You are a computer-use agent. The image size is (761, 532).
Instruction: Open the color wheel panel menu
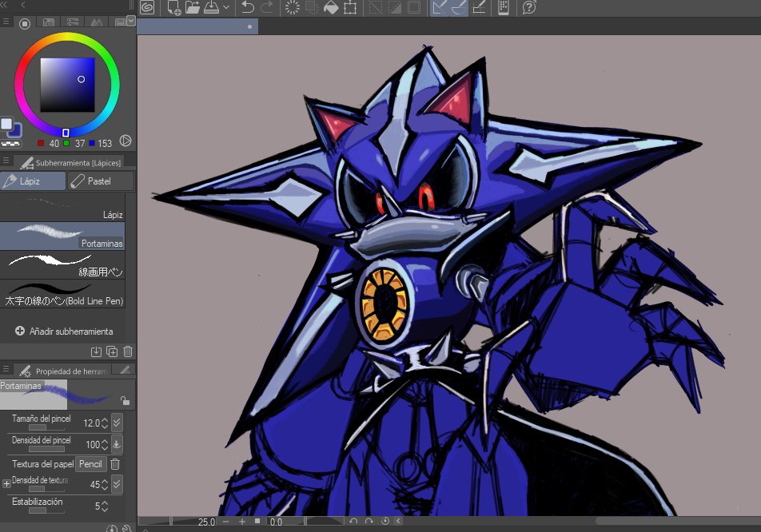point(6,22)
